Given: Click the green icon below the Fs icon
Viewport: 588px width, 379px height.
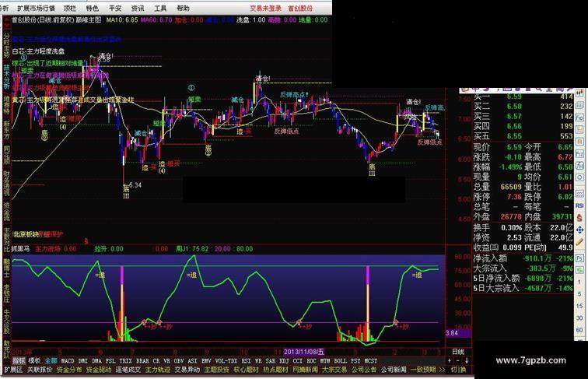Looking at the screenshot, I should [579, 270].
